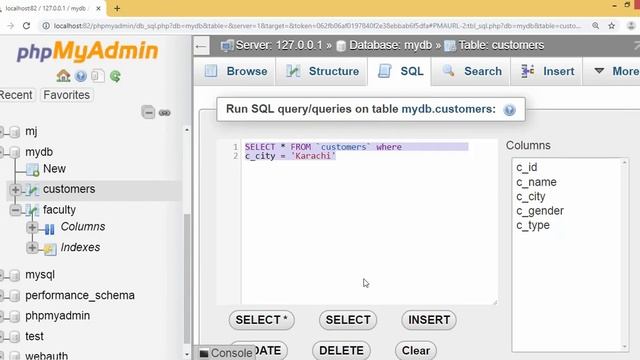Click the browser address bar
This screenshot has width=640, height=360.
pyautogui.click(x=317, y=26)
